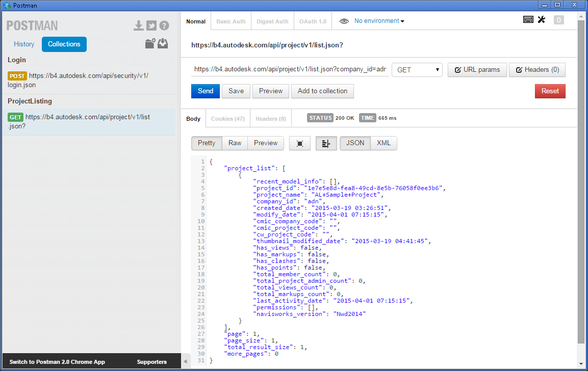Click the request title URL text
The image size is (588, 371).
pos(267,45)
